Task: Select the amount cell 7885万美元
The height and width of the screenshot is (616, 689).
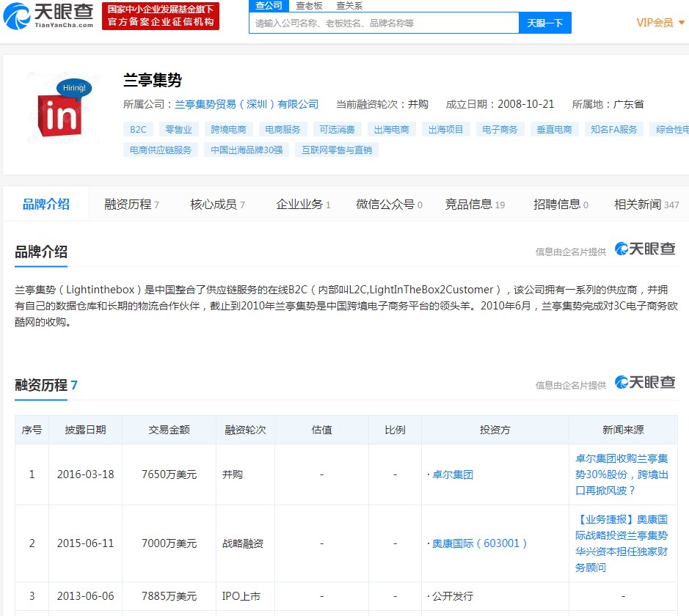Action: (169, 596)
